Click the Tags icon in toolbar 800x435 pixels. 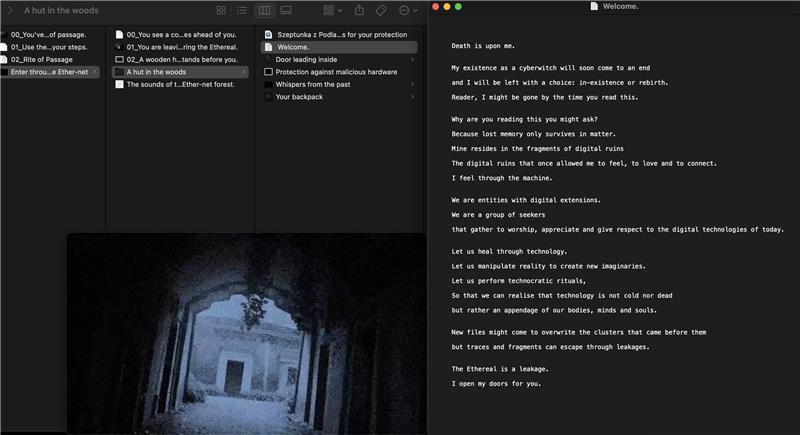click(381, 10)
